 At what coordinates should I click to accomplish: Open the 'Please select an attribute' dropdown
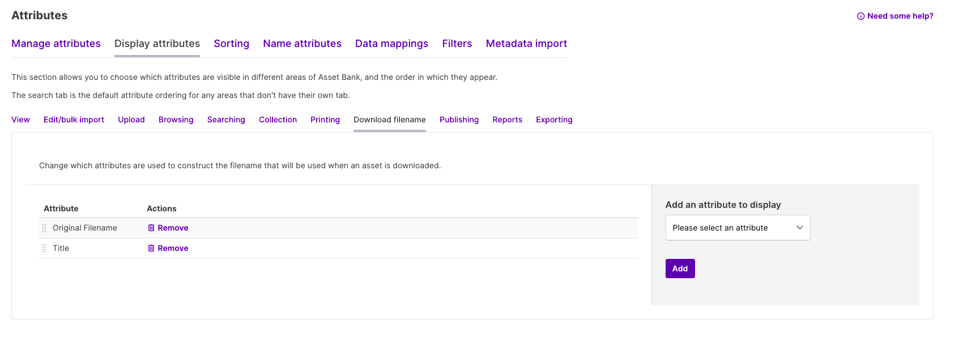point(738,228)
